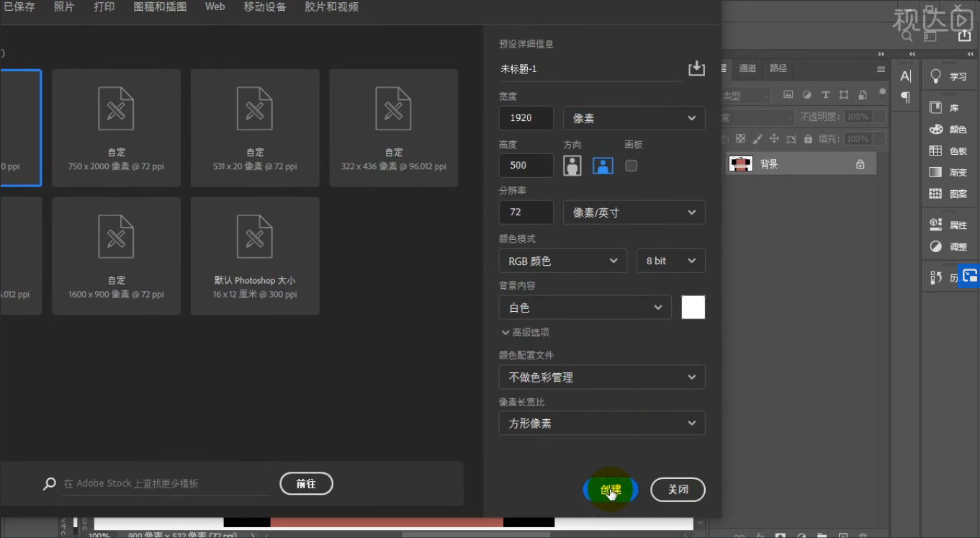Click the width input field (1920)
This screenshot has height=538, width=980.
[x=526, y=118]
